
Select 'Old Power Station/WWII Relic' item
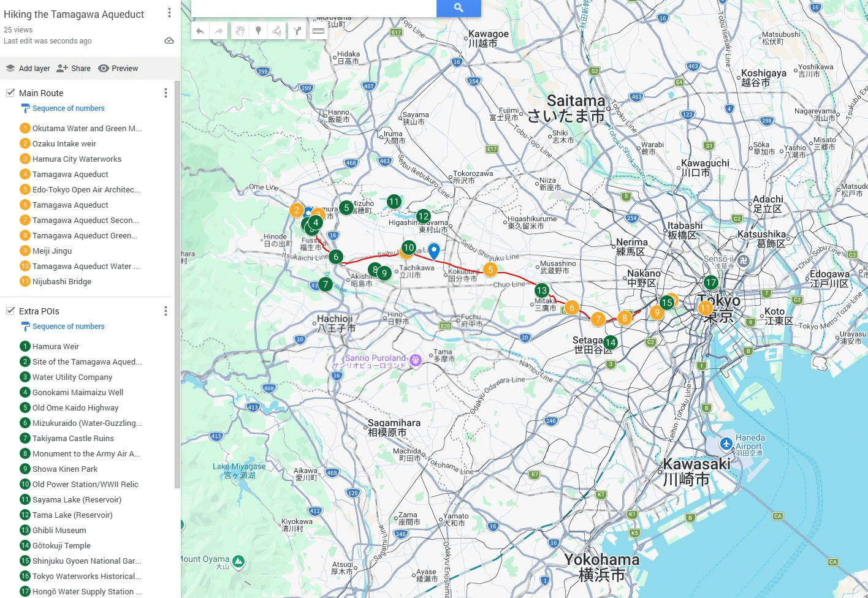86,485
